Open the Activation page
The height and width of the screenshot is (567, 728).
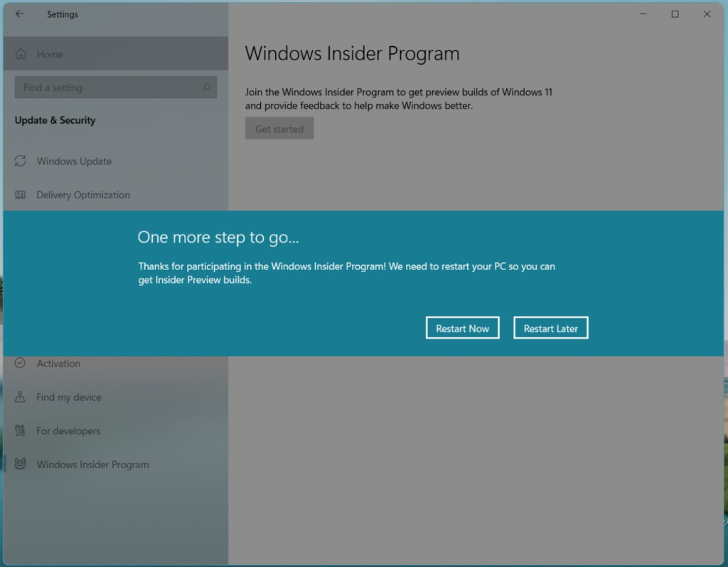58,363
